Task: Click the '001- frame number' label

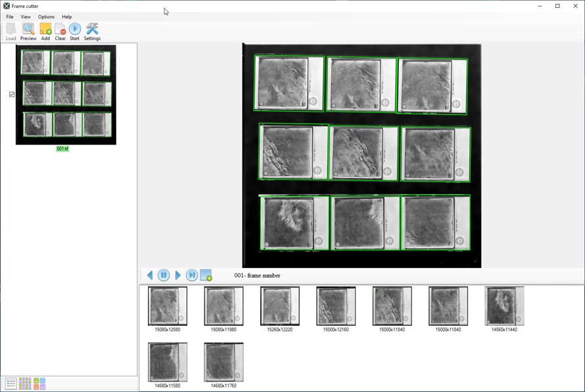Action: [x=257, y=276]
